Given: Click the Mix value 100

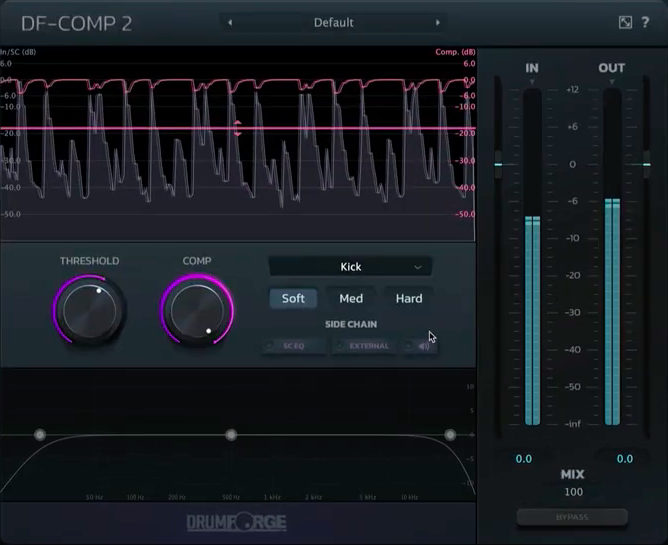Looking at the screenshot, I should (573, 492).
